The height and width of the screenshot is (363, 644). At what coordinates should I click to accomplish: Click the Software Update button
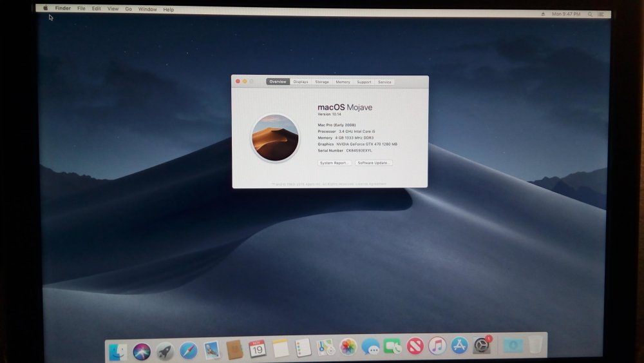pos(374,162)
